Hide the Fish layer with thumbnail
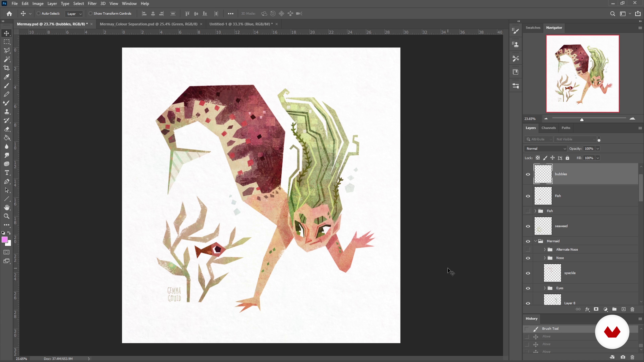Image resolution: width=644 pixels, height=362 pixels. pos(528,196)
